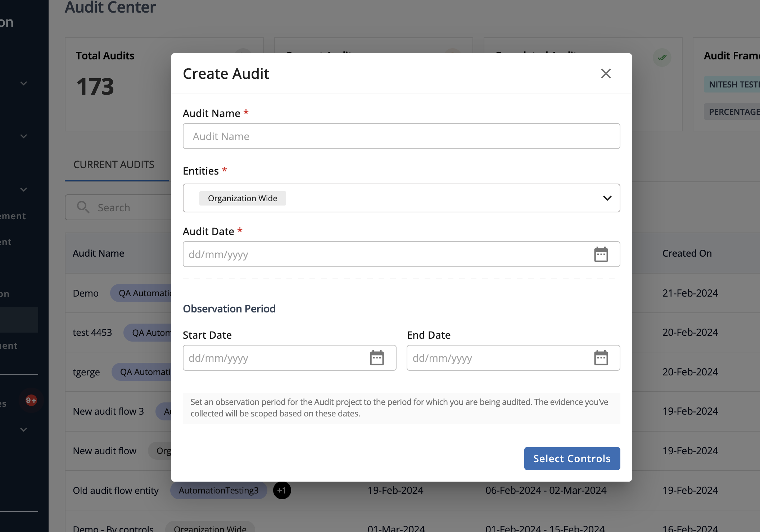Image resolution: width=760 pixels, height=532 pixels.
Task: Click the Created On column header
Action: pos(687,253)
